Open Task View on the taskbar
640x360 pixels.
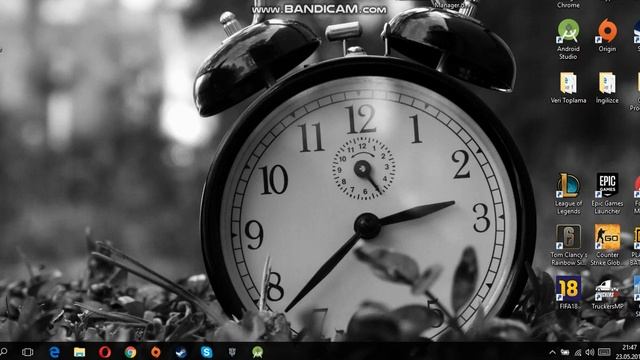[27, 352]
